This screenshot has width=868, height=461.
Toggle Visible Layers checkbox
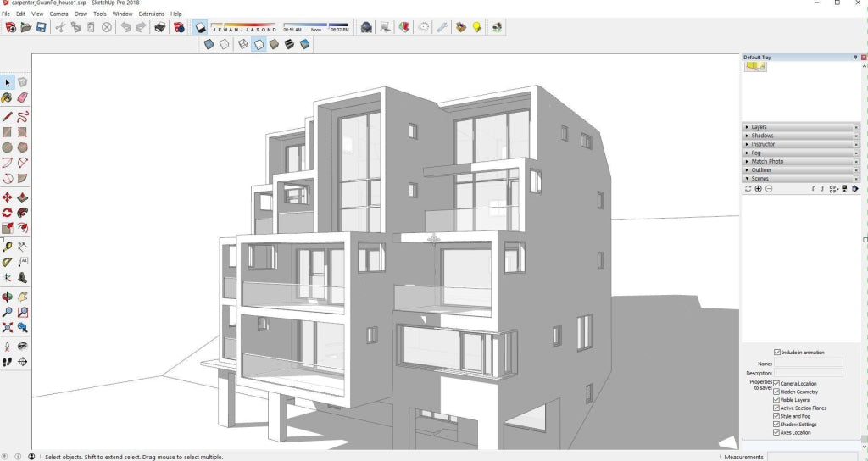coord(776,400)
